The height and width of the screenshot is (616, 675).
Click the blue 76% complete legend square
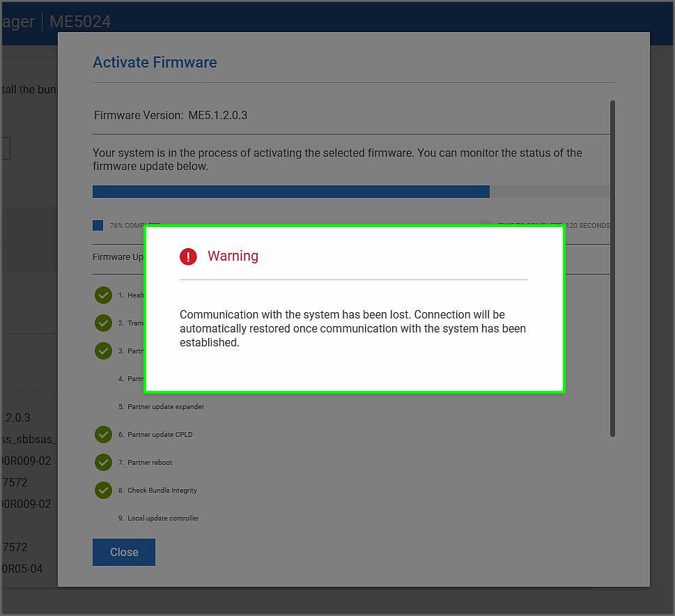[x=98, y=225]
